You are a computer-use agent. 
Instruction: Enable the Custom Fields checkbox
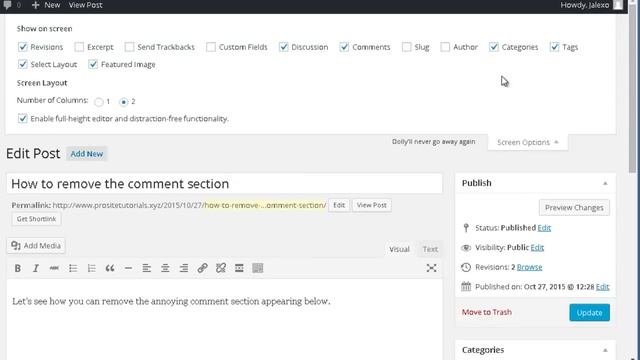[x=211, y=47]
